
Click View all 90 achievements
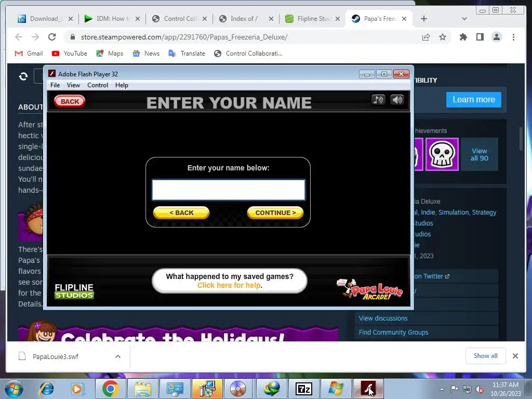(x=479, y=154)
